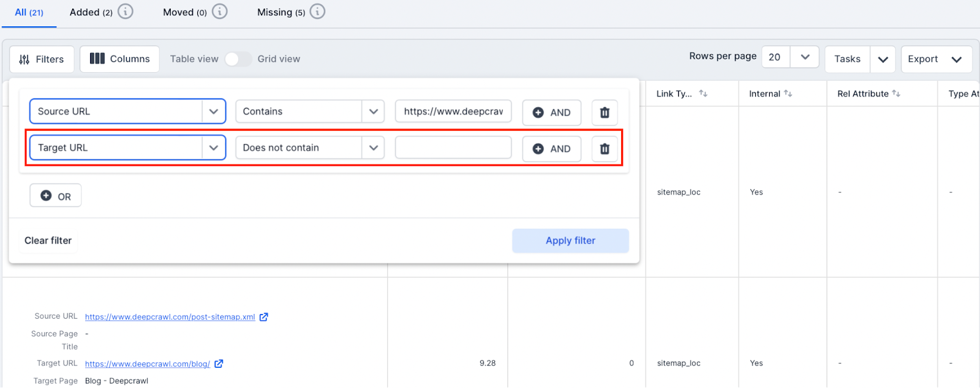Delete the Target URL filter row
980x388 pixels.
pos(605,149)
